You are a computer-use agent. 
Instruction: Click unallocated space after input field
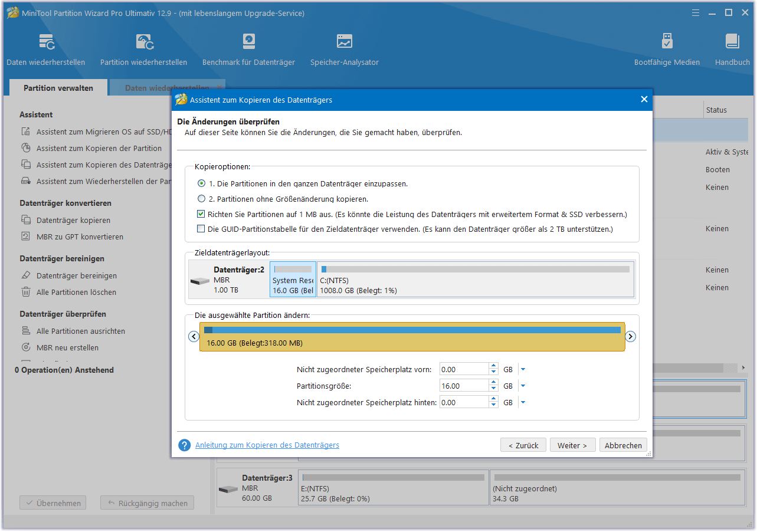click(464, 403)
